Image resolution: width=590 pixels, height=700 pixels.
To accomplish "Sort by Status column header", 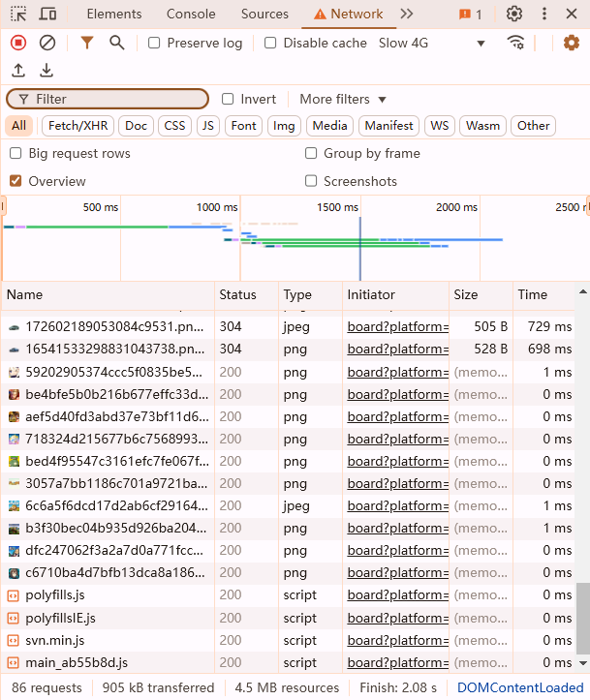I will pos(246,294).
